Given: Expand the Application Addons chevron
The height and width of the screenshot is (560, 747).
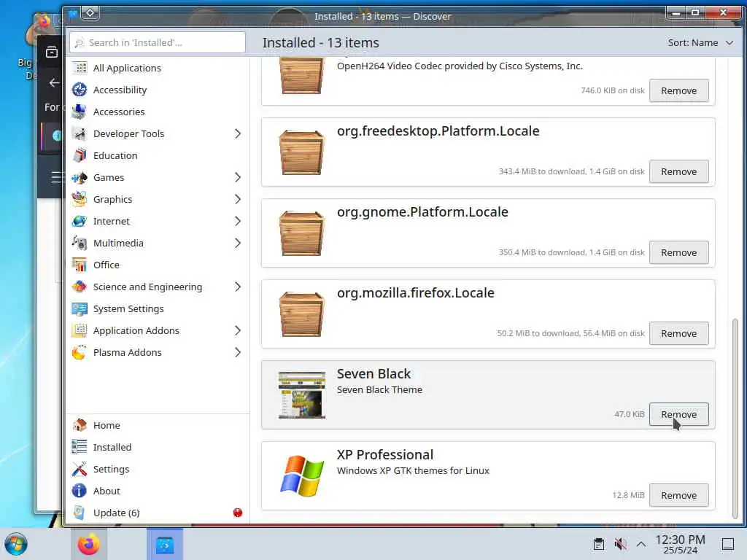Looking at the screenshot, I should click(238, 330).
